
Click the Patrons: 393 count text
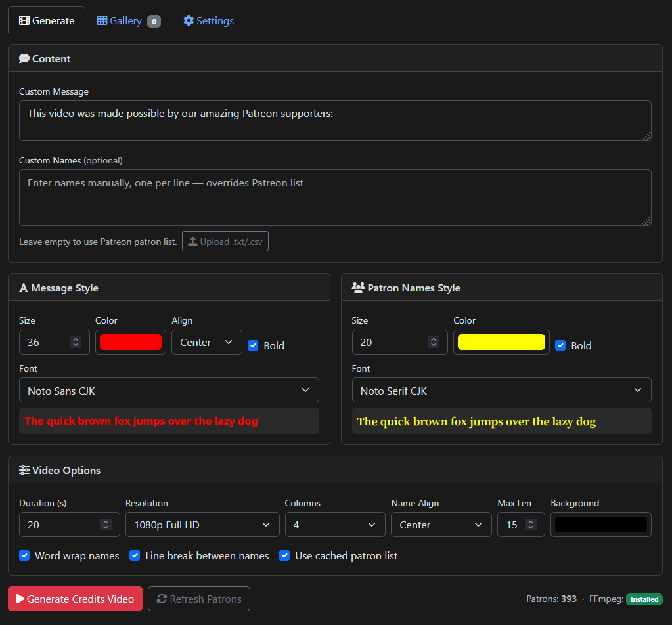click(x=551, y=599)
